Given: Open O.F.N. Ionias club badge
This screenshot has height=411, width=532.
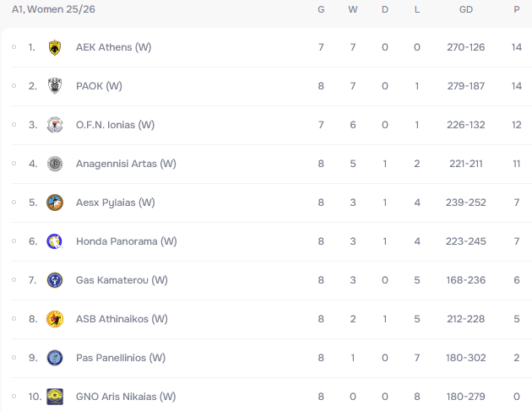Looking at the screenshot, I should 55,125.
